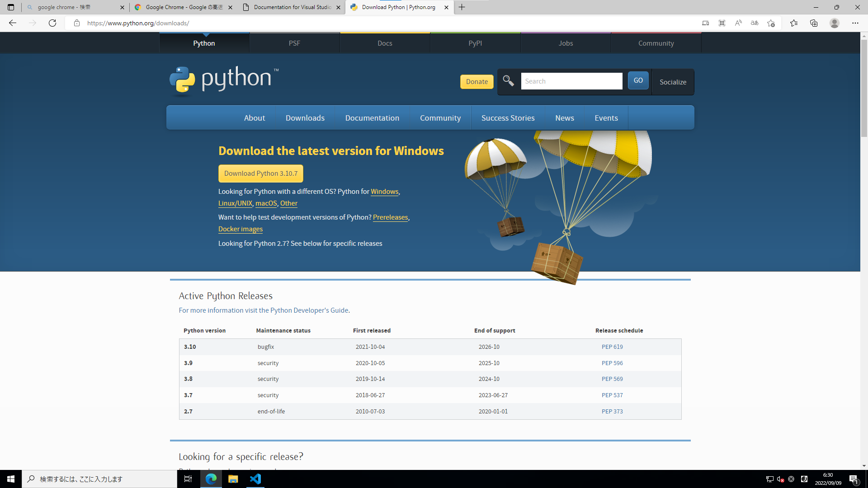Switch to the Documentation for Visual Studio tab
This screenshot has width=868, height=488.
[292, 7]
